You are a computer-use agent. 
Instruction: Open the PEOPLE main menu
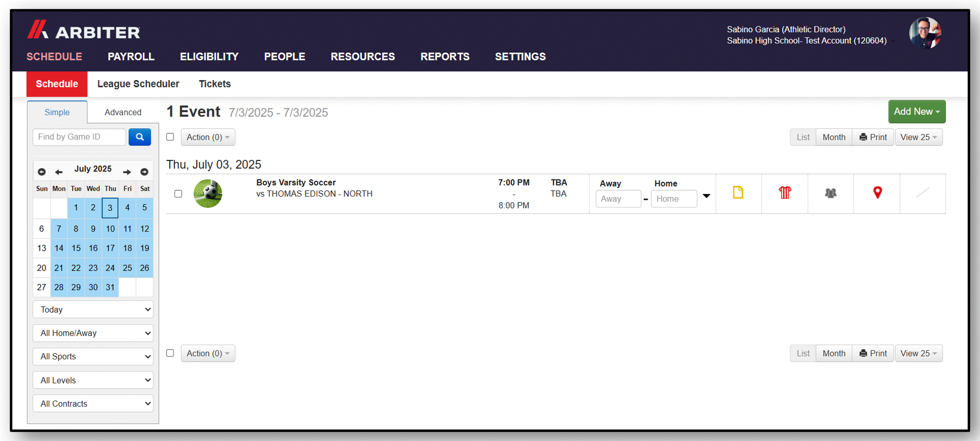click(x=285, y=56)
